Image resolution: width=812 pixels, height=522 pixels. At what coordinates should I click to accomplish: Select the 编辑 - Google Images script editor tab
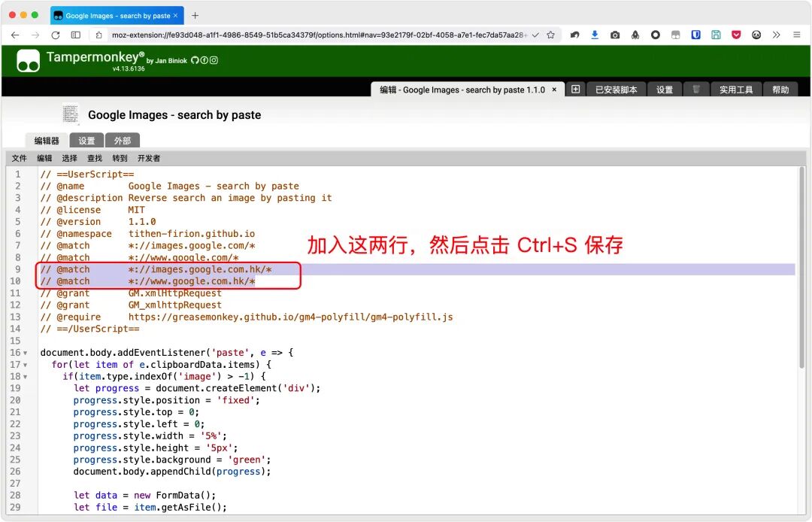pyautogui.click(x=462, y=90)
